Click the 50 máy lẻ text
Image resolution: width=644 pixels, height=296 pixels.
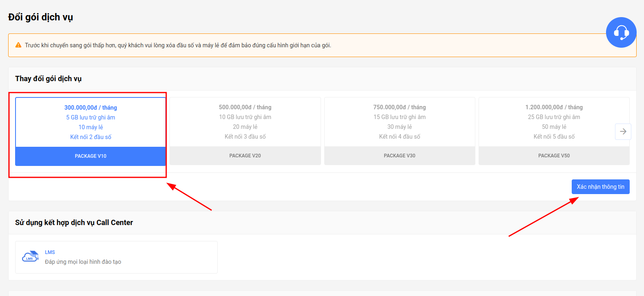pyautogui.click(x=554, y=127)
